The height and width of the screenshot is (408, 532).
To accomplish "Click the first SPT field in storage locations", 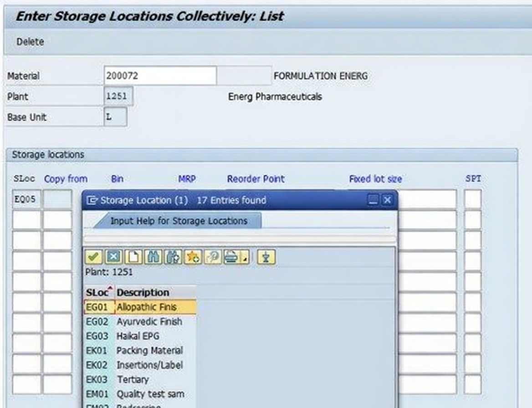I will pyautogui.click(x=473, y=199).
